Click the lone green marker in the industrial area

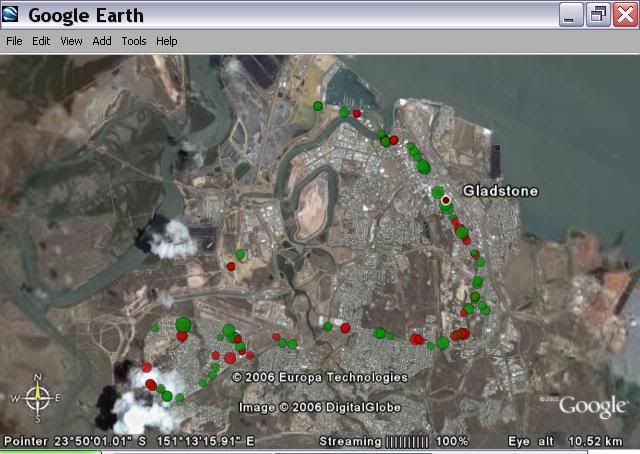tap(240, 254)
